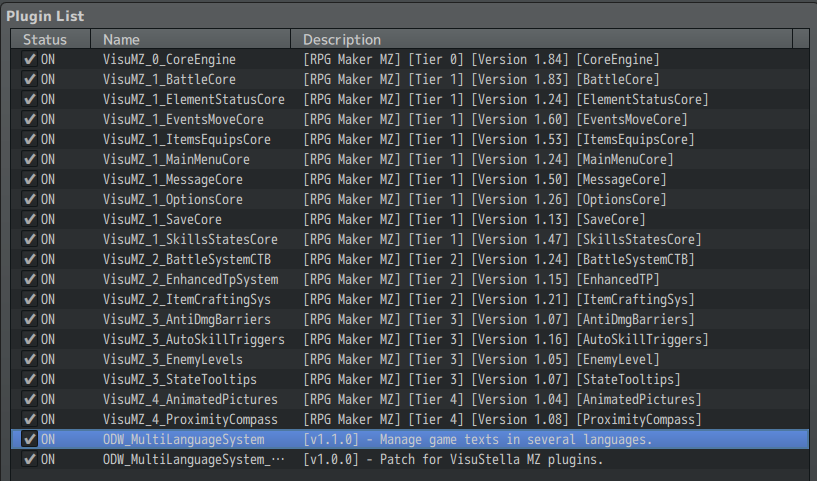Click the SkillsStatesCore Version 1.47 description
The height and width of the screenshot is (481, 817).
(x=502, y=239)
